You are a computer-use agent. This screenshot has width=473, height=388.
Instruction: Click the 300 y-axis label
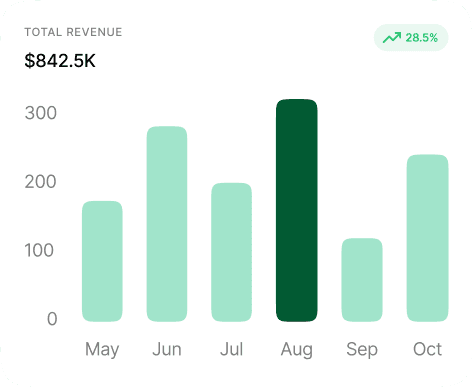[41, 113]
